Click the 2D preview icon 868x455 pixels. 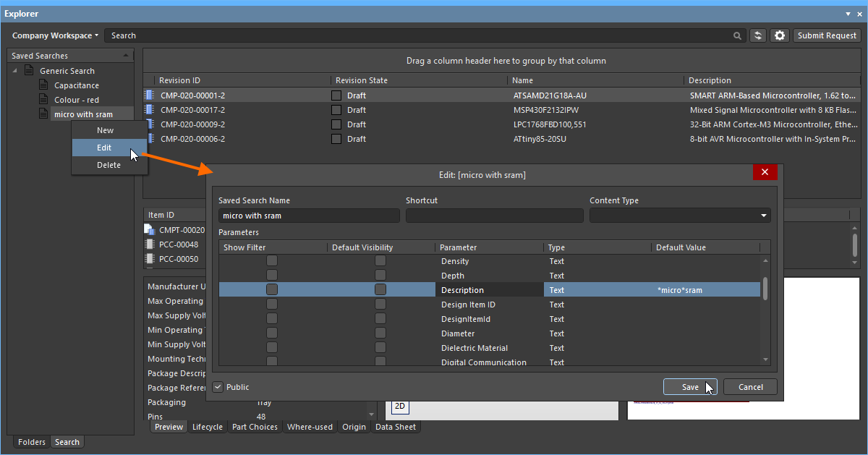pyautogui.click(x=399, y=407)
